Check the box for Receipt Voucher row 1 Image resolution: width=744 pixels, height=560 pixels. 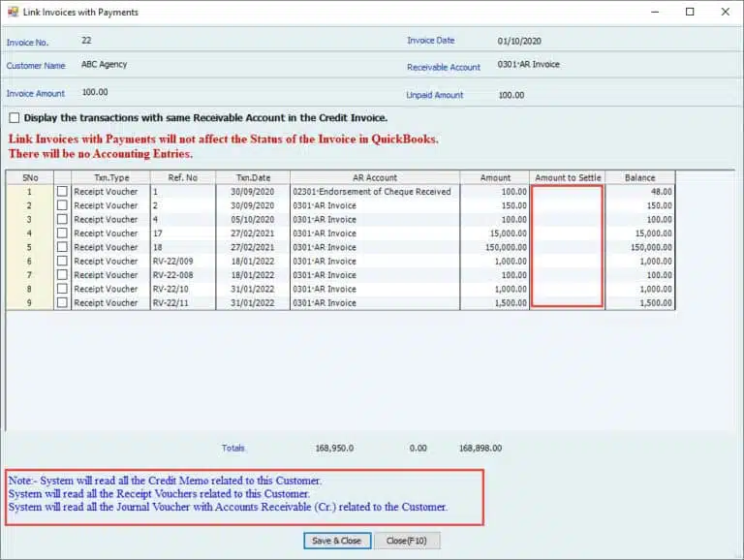pyautogui.click(x=63, y=192)
